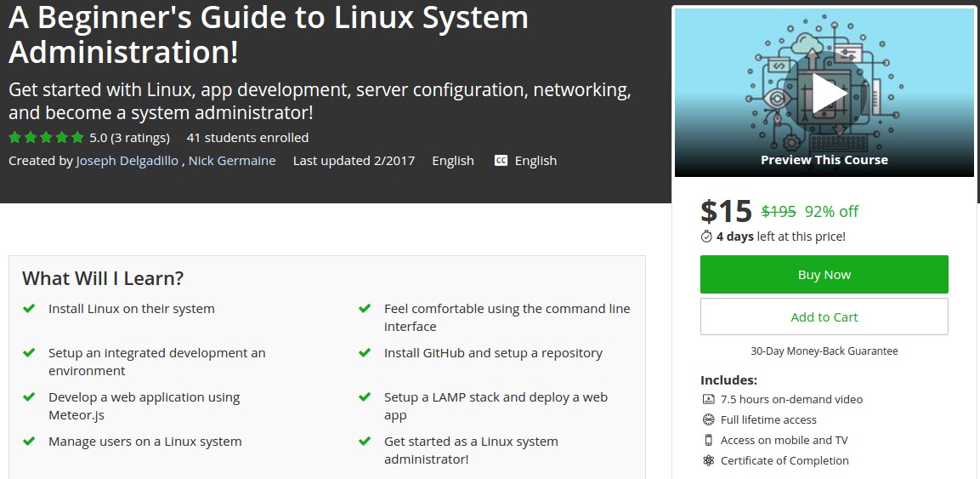Viewport: 980px width, 479px height.
Task: Click the checkmark beside Setup an integrated development
Action: point(29,353)
